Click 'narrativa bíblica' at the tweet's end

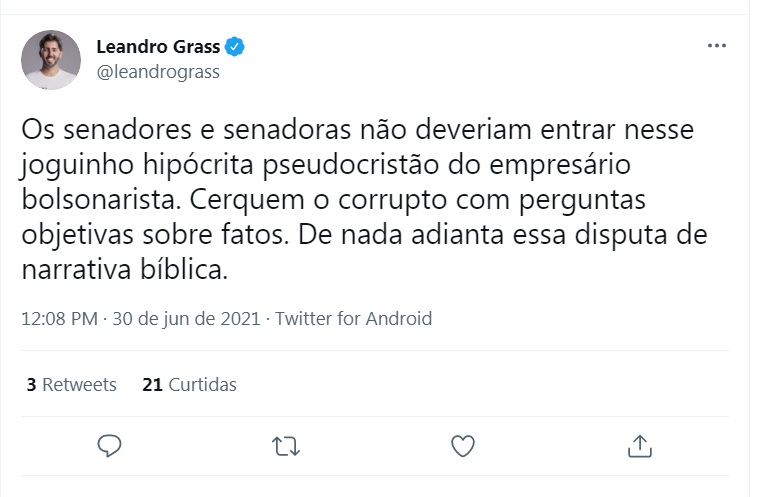tap(125, 269)
